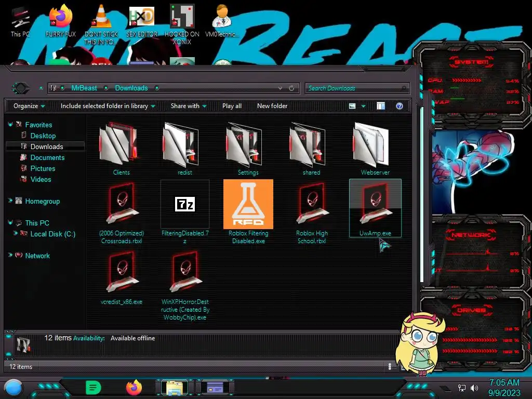
Task: Select (2006 Optimized) Crossroads.rbxl file
Action: (x=121, y=212)
